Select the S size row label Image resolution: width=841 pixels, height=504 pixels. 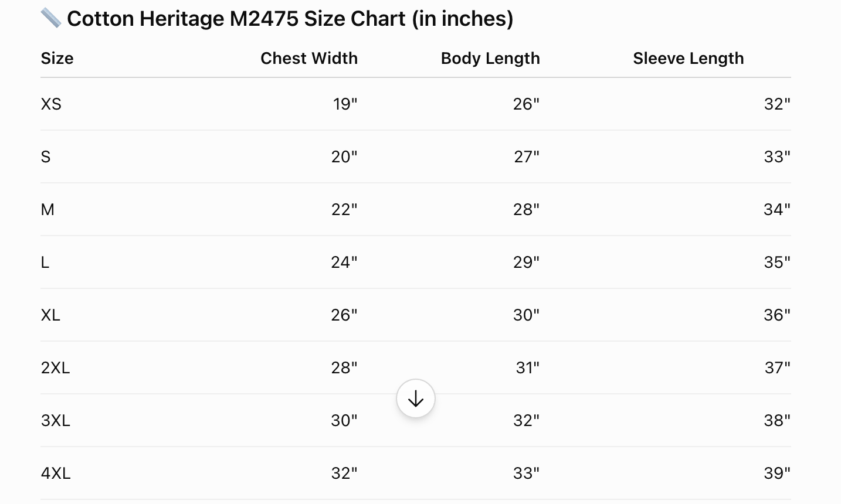click(x=46, y=157)
